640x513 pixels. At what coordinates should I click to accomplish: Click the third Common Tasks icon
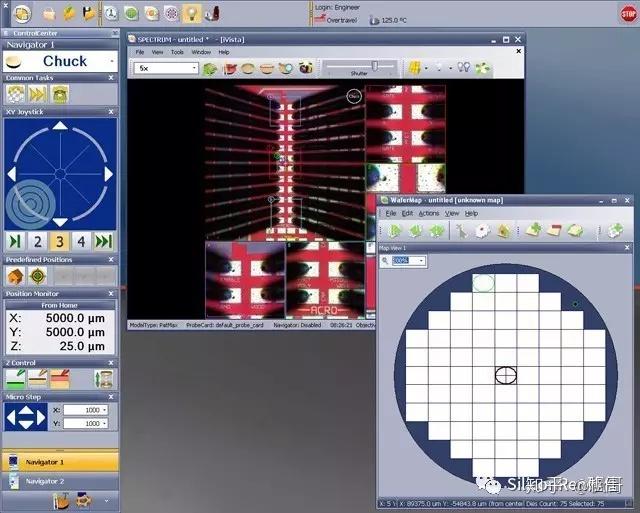(x=59, y=94)
